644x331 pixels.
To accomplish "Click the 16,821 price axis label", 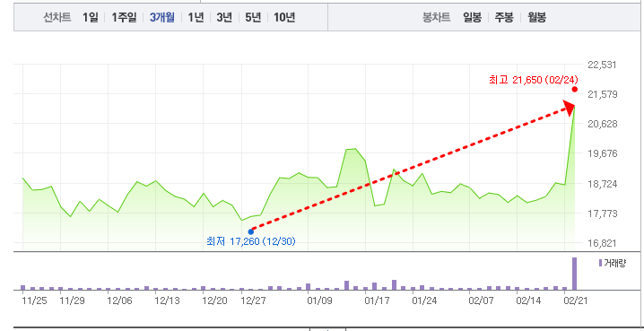I will pyautogui.click(x=602, y=243).
